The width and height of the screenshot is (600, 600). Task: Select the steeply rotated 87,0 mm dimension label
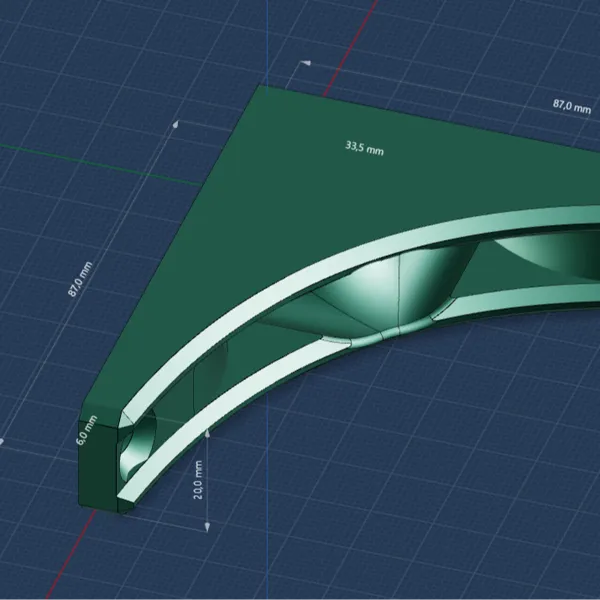pyautogui.click(x=80, y=279)
